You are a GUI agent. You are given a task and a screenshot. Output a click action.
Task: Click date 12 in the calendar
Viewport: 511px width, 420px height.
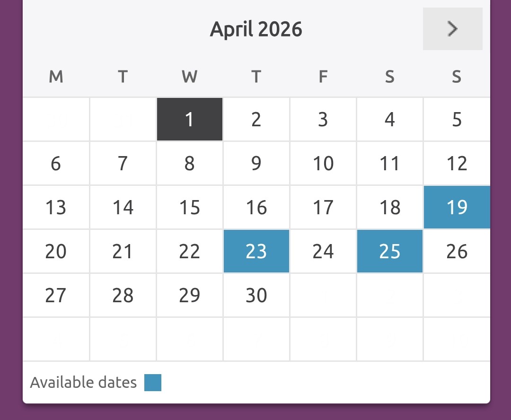[457, 164]
